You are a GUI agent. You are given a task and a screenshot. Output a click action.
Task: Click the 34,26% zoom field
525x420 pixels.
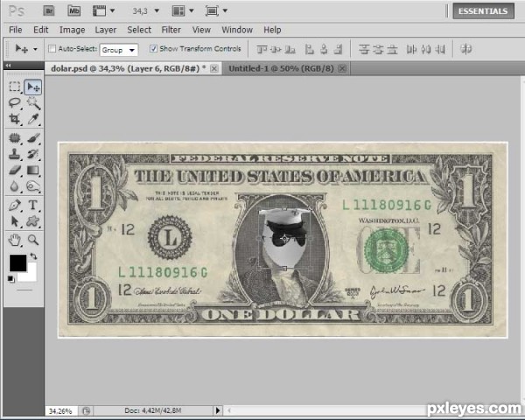click(x=60, y=411)
